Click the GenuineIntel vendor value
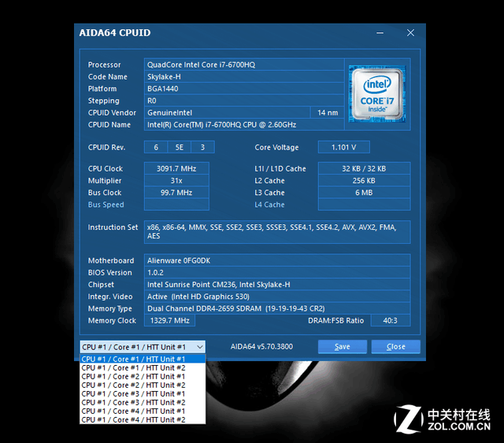This screenshot has width=504, height=443. point(227,113)
